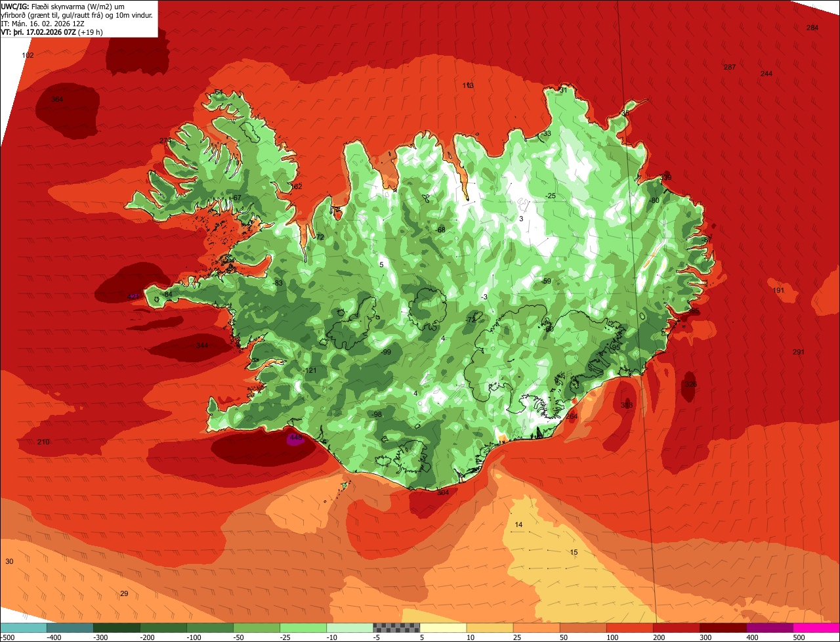Click the 14 value in yellow zone
The height and width of the screenshot is (642, 840).
[x=518, y=524]
